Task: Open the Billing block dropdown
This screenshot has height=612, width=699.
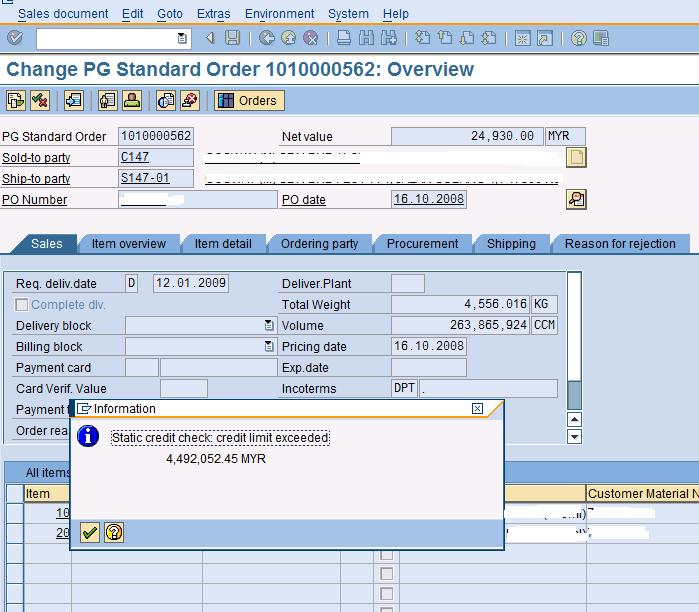Action: 269,346
